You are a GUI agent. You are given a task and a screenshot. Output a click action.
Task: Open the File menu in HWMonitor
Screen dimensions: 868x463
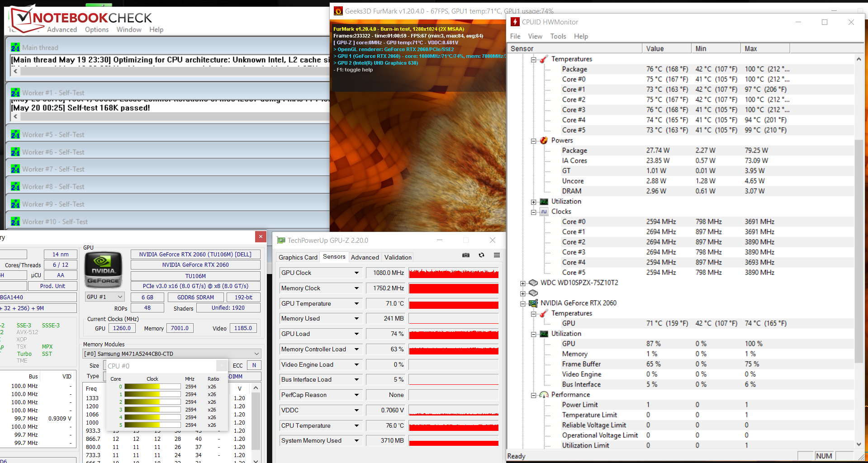pyautogui.click(x=515, y=36)
